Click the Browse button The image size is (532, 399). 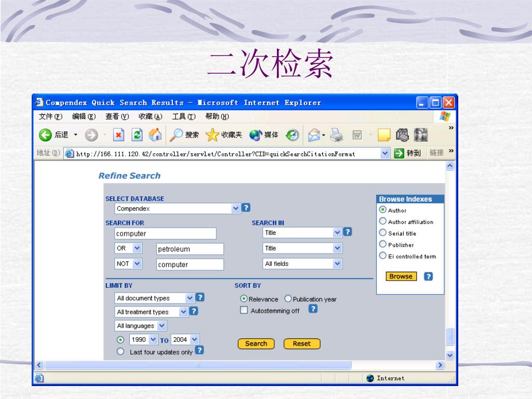pos(401,276)
